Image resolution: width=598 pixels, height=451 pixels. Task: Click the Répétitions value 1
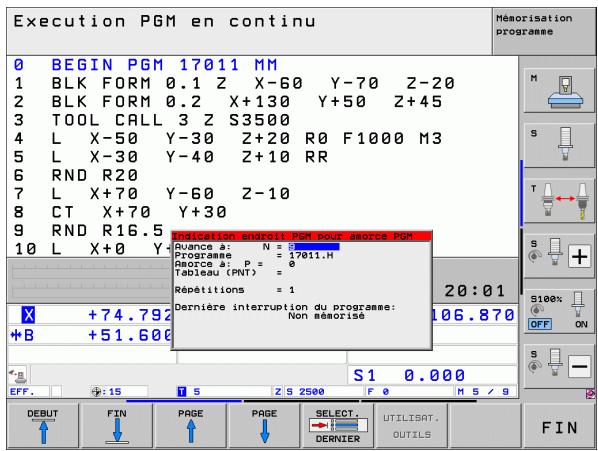pos(292,290)
